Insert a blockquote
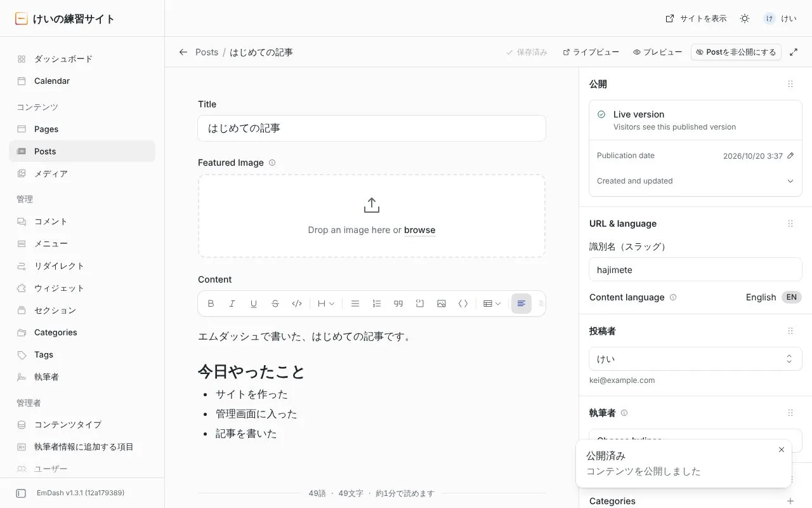The height and width of the screenshot is (508, 812). (398, 304)
